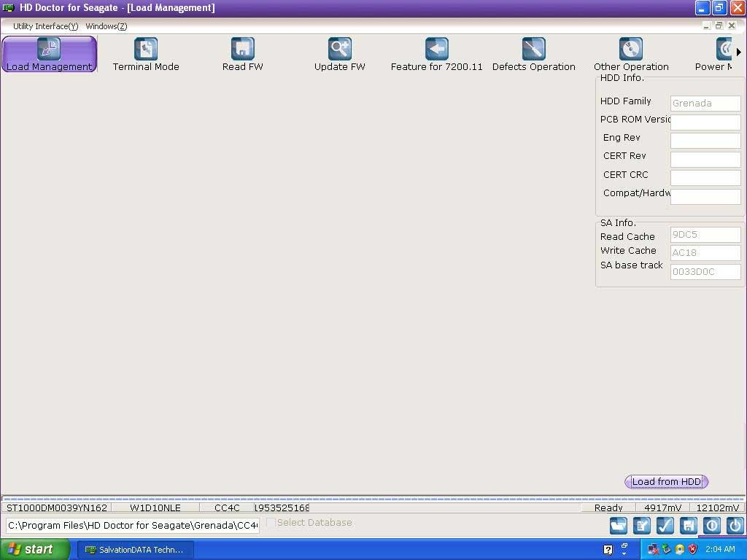Open the Defects Operation tool
Viewport: 747px width, 560px height.
[533, 54]
